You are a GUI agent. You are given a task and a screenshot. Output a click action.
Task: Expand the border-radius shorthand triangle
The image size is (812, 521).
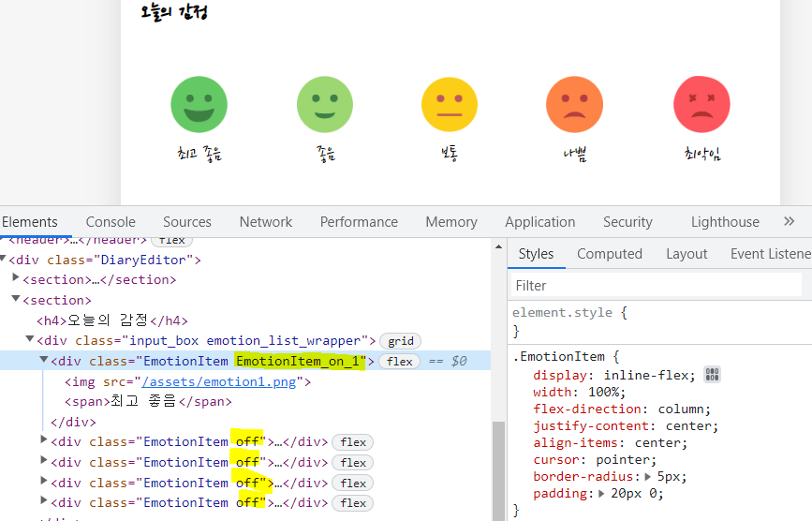(648, 476)
